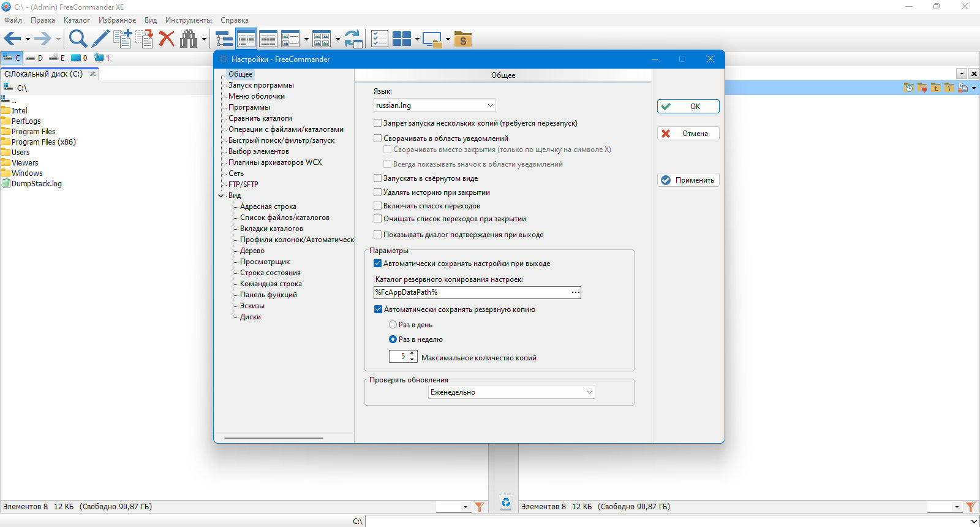The image size is (980, 527).
Task: Open the 'Инструменты' menu
Action: coord(189,20)
